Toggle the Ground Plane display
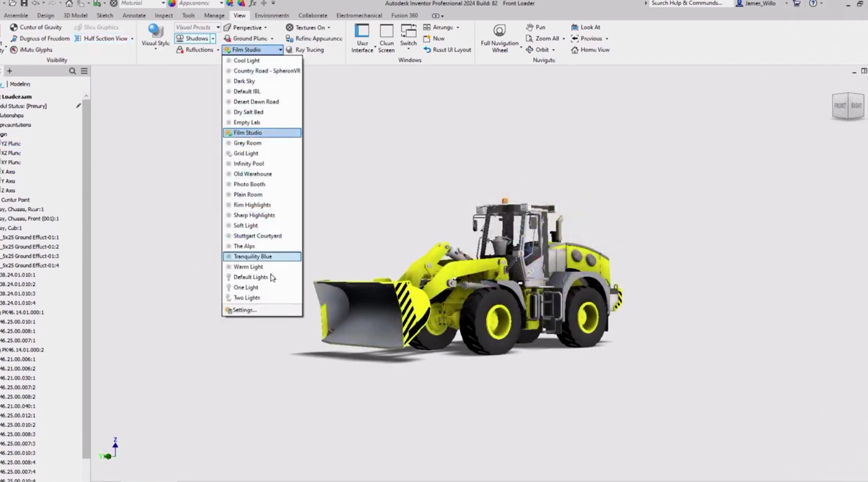The height and width of the screenshot is (482, 868). 246,39
